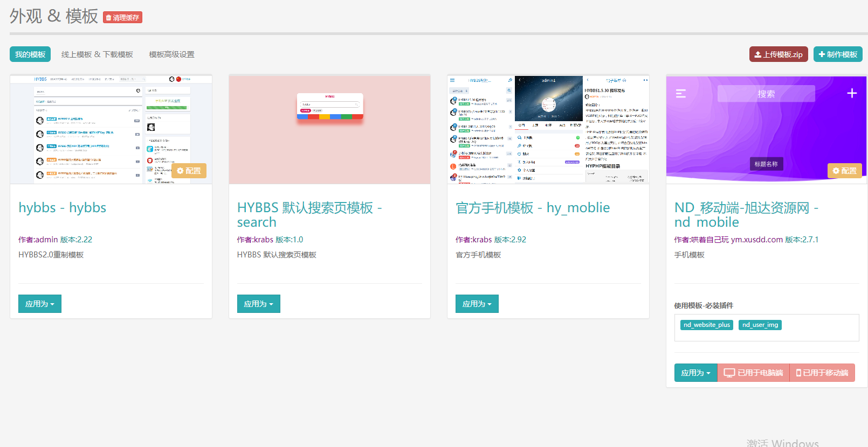Expand 应用为 dropdown for search template
This screenshot has width=868, height=447.
point(259,304)
